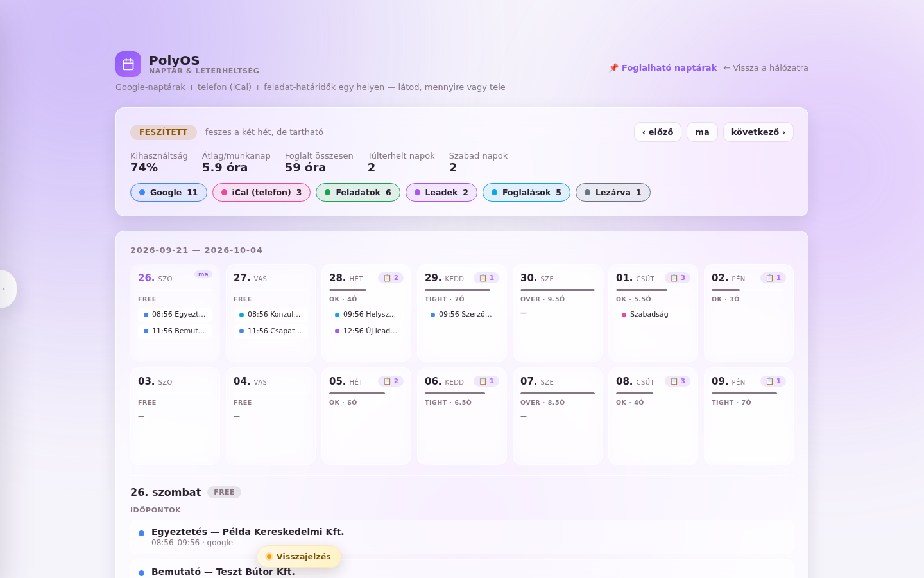This screenshot has width=924, height=578.
Task: Select the 11:56 Bemut... event on day 26
Action: 175,331
